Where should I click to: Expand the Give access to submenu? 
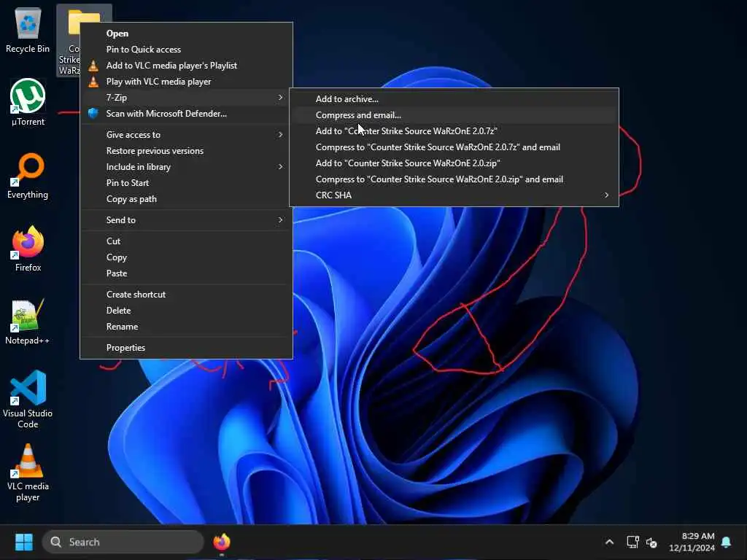(x=186, y=135)
